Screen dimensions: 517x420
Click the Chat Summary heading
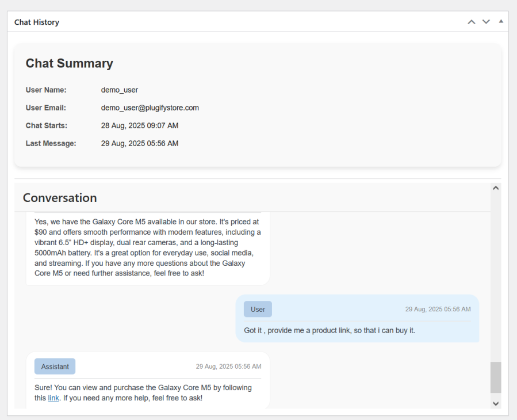(x=69, y=63)
